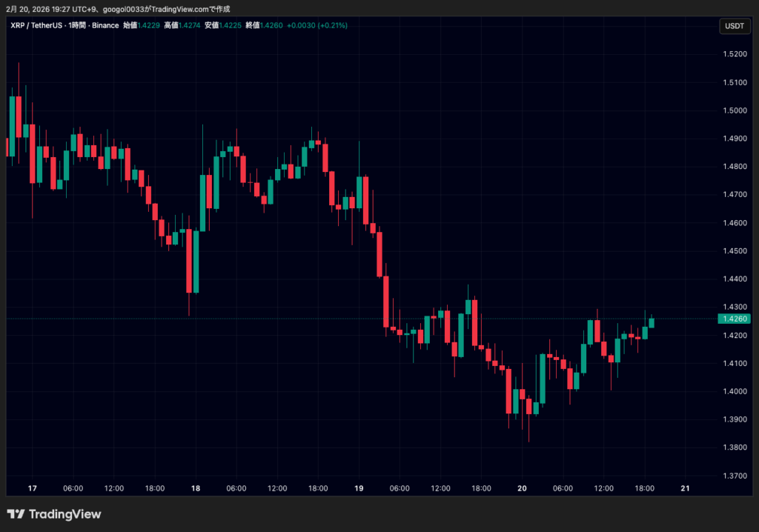The image size is (759, 532).
Task: Select the XRP / TetherUS symbol title
Action: pos(36,25)
